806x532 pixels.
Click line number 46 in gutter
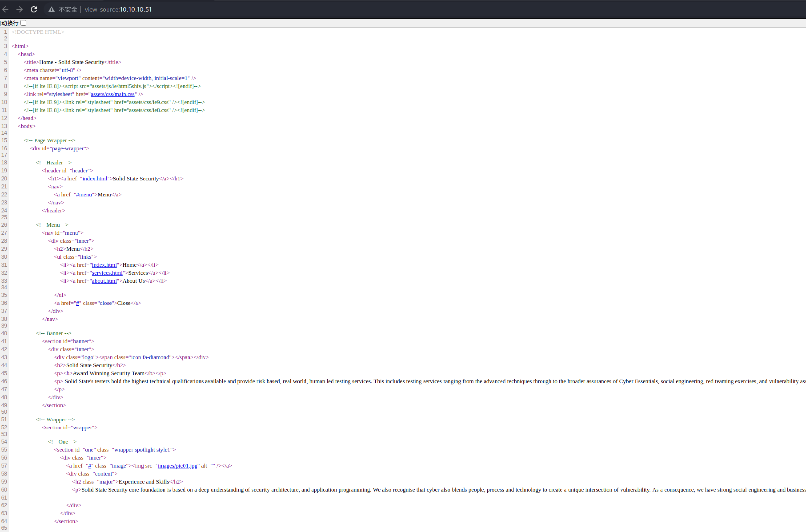[x=4, y=381]
